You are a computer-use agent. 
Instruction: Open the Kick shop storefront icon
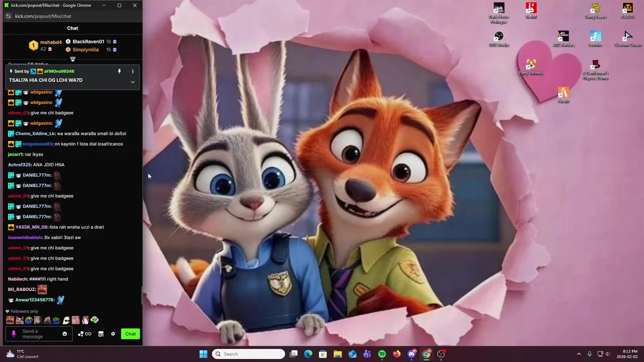click(x=101, y=334)
